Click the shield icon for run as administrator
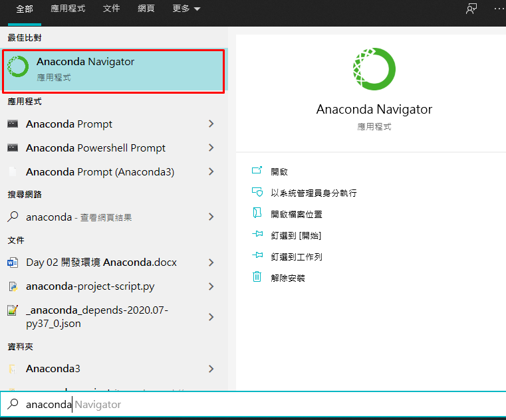506x420 pixels. [257, 192]
